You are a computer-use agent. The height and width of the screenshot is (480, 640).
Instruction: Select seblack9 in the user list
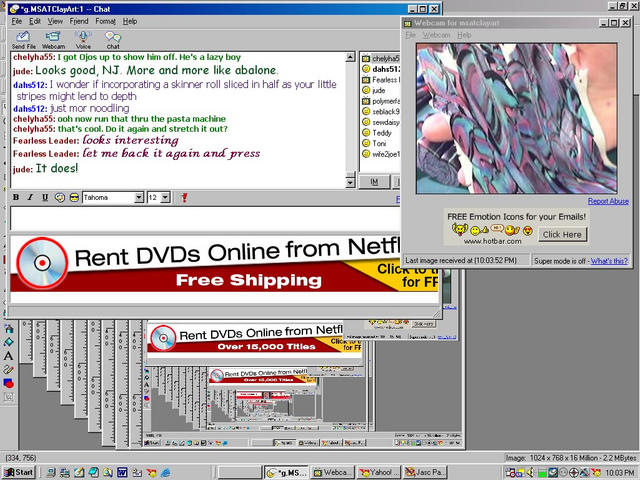click(x=381, y=112)
